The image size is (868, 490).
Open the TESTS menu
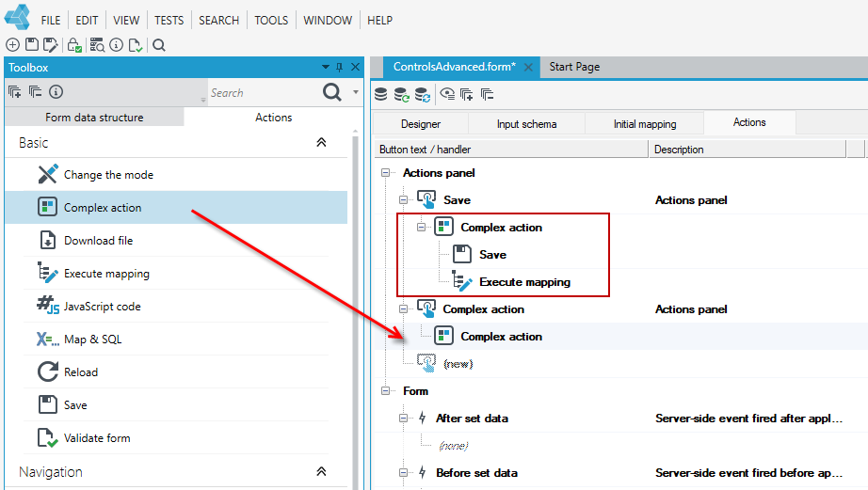point(169,21)
